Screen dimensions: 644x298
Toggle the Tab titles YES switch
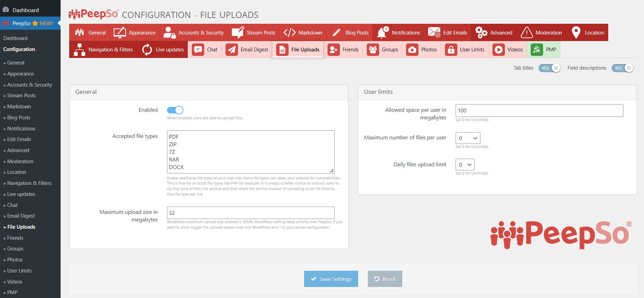pos(550,68)
